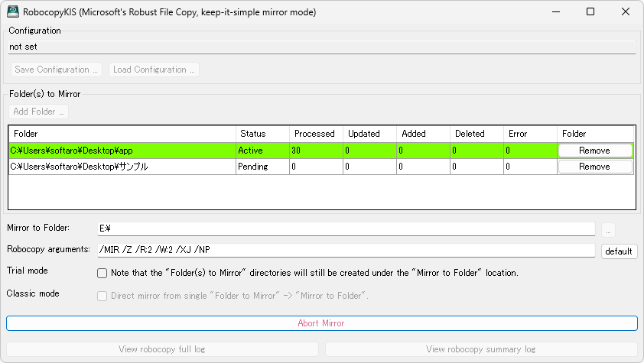Reset Robocopy arguments with default button
The image size is (644, 363).
[x=619, y=251]
